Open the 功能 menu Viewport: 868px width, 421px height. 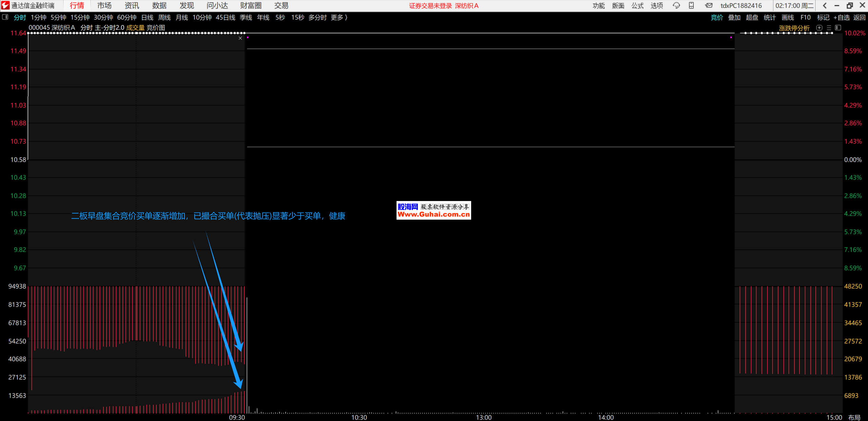[599, 5]
